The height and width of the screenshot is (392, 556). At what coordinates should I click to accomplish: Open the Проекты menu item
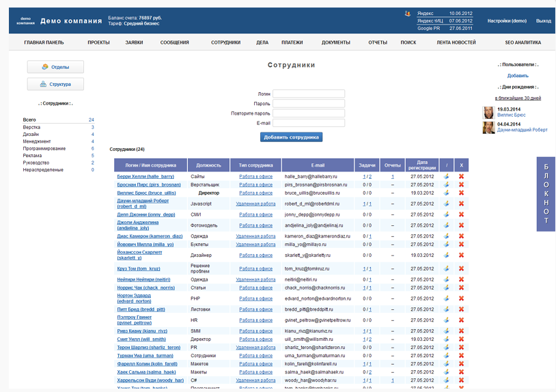click(x=98, y=42)
